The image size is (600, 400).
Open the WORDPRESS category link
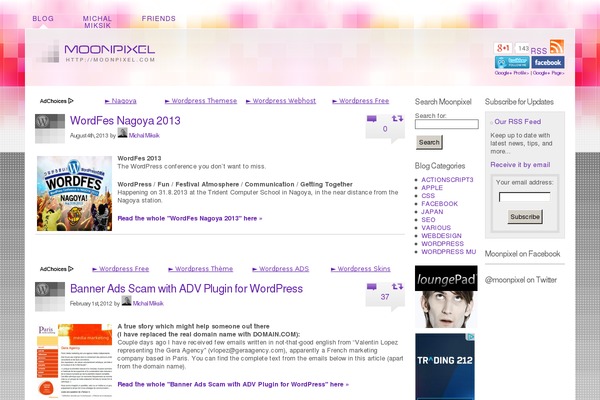point(443,244)
